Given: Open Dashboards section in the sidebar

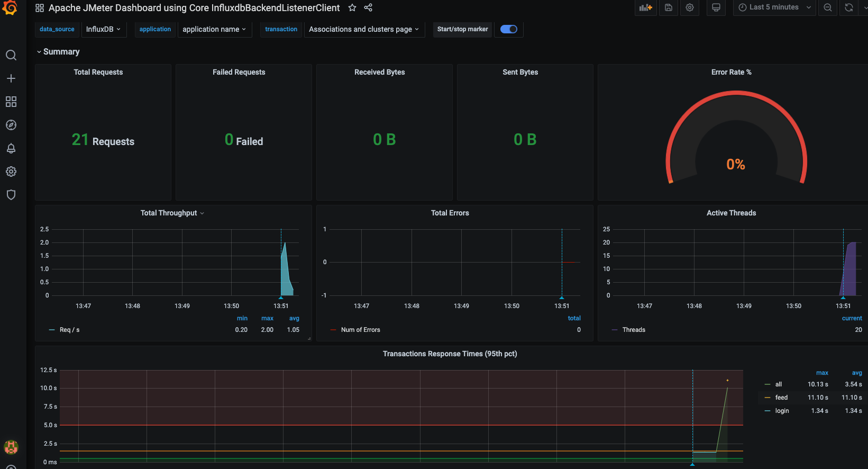Looking at the screenshot, I should [11, 102].
